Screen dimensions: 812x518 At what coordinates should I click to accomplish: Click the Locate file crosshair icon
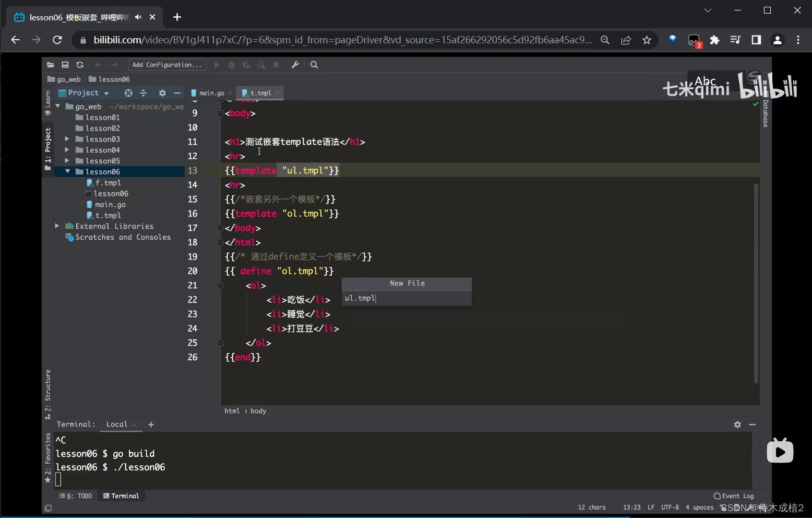[128, 93]
